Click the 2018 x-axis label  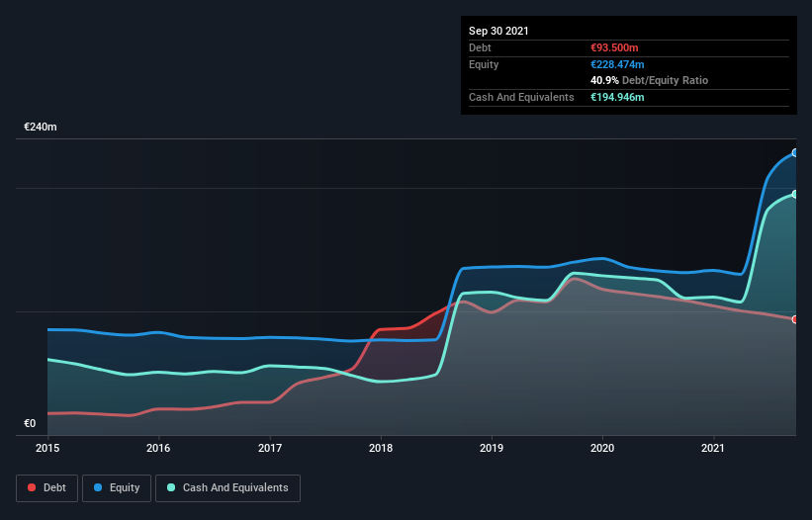tap(381, 448)
